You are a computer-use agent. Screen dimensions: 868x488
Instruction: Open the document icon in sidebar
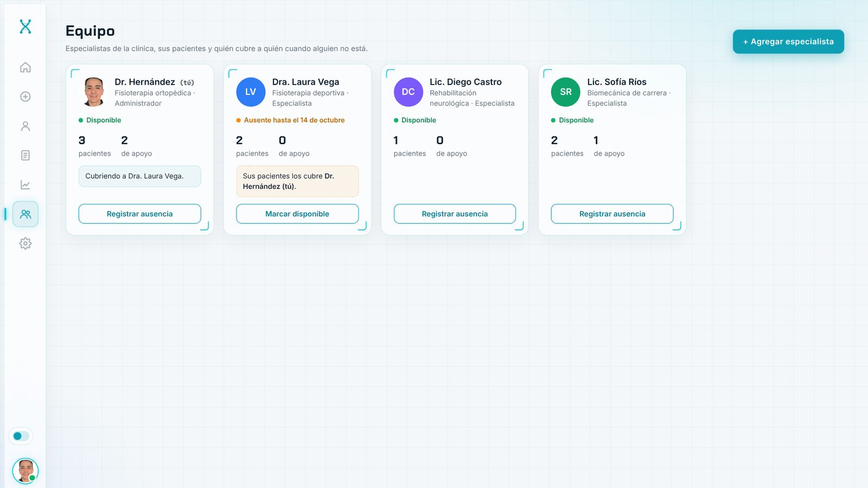click(25, 155)
